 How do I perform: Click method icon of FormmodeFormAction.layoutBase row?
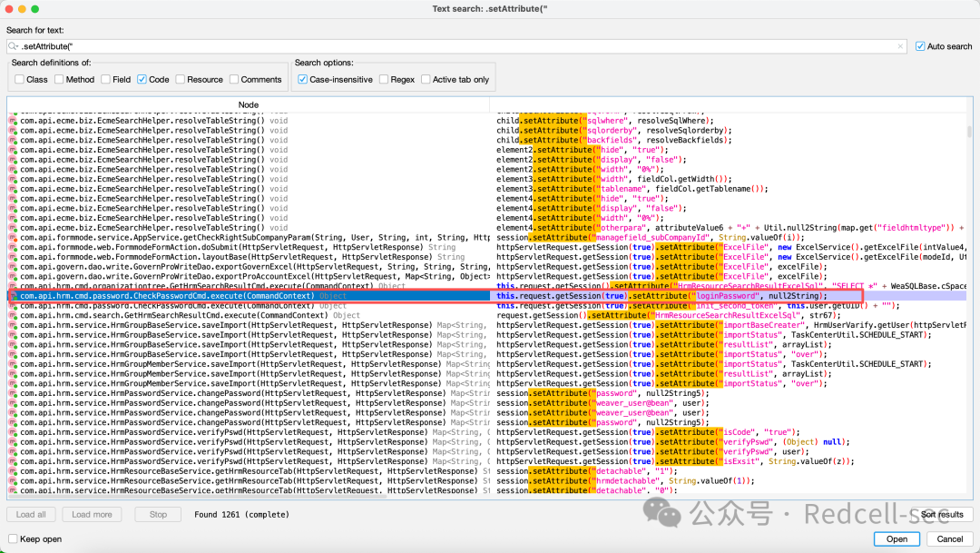(13, 257)
